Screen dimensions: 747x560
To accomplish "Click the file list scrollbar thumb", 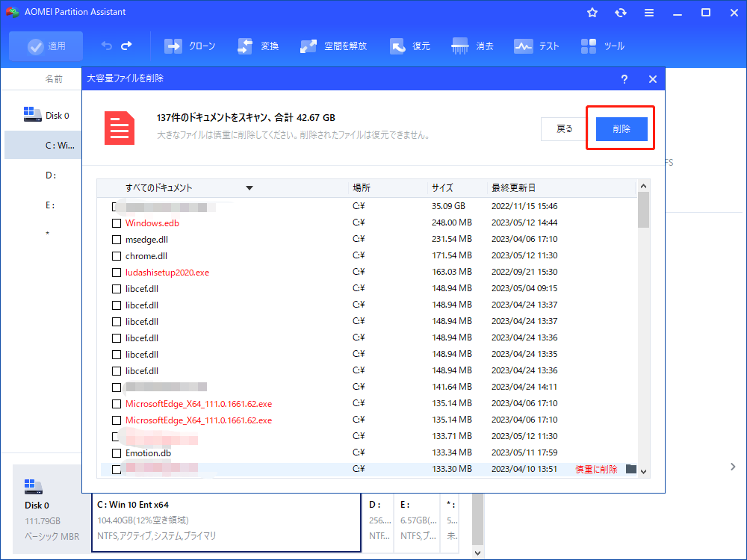I will tap(643, 210).
